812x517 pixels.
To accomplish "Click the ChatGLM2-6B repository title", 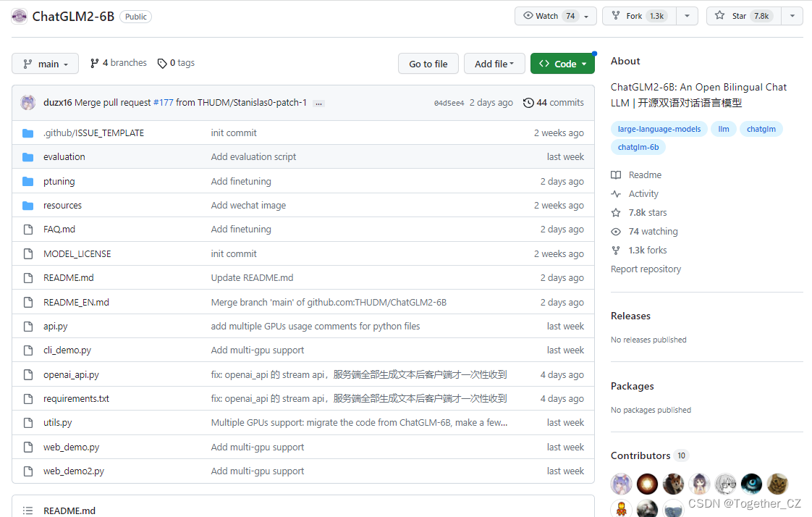I will coord(73,17).
